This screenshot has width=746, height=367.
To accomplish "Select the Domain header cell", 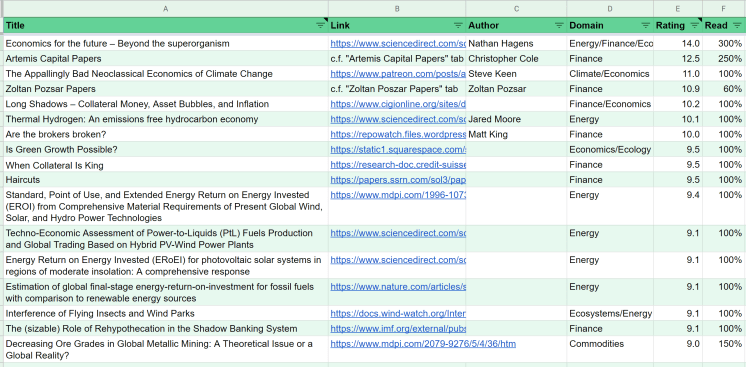I will click(610, 26).
